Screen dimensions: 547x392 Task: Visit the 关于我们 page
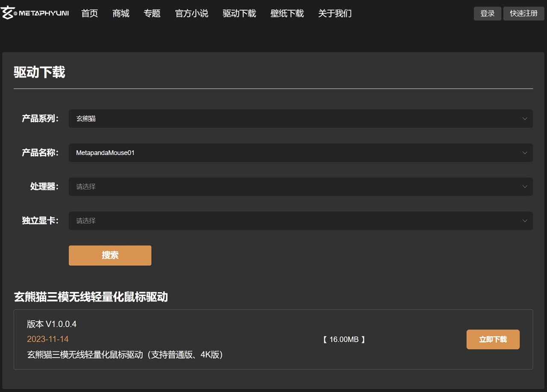pos(335,14)
